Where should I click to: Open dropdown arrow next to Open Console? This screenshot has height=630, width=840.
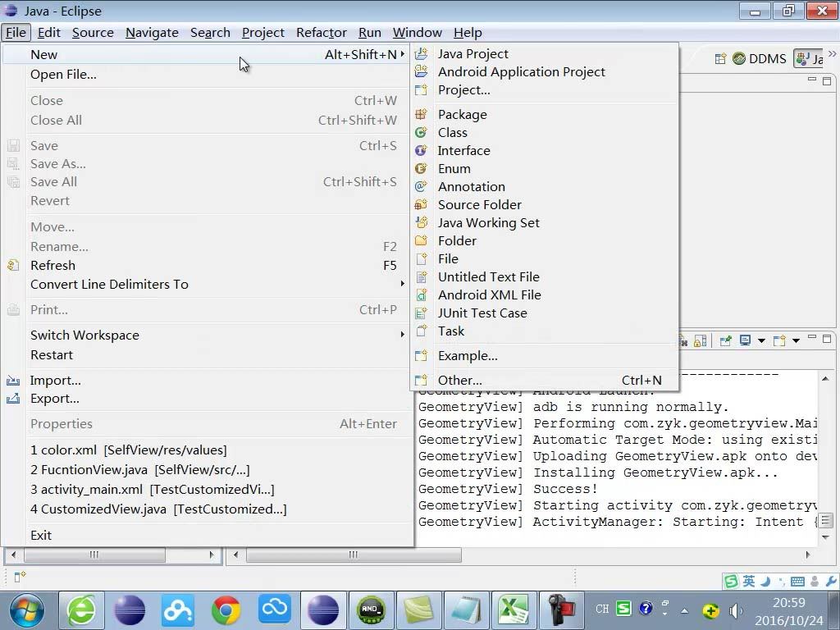(x=796, y=340)
